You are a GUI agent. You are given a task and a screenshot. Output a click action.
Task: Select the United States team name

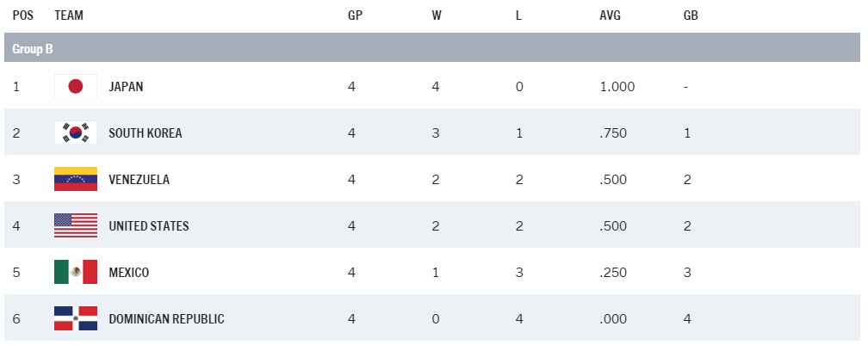click(x=148, y=225)
